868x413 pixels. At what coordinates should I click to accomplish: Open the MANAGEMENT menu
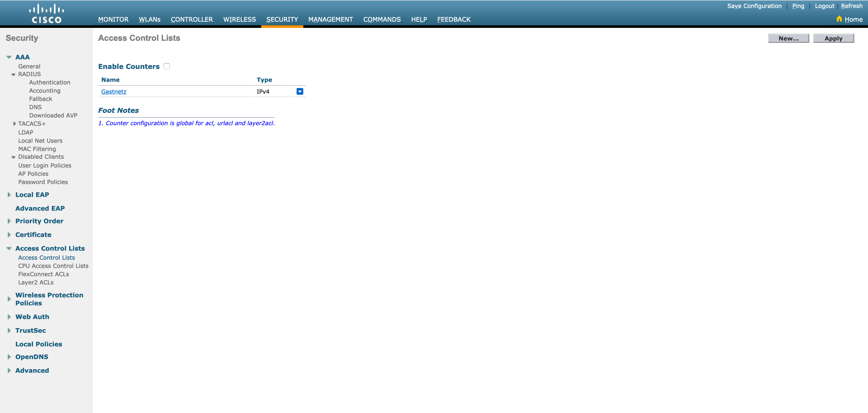click(x=331, y=20)
